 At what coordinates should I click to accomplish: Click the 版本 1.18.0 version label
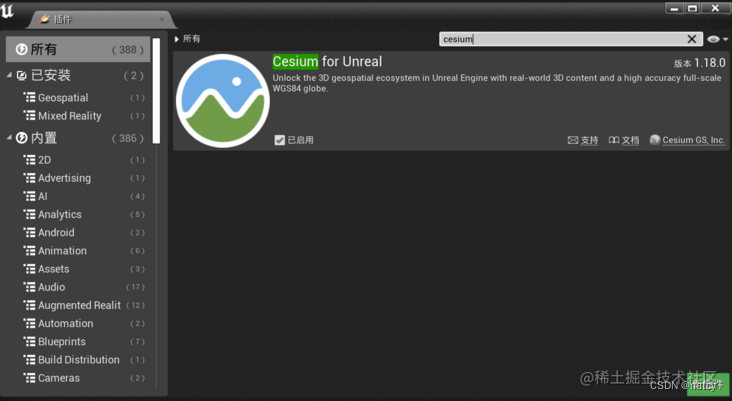[699, 63]
